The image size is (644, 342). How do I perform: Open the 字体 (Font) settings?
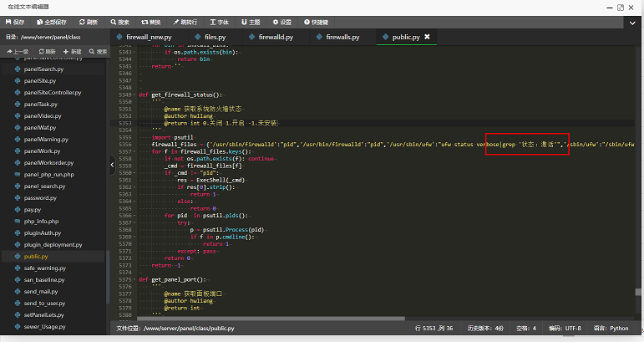(220, 23)
